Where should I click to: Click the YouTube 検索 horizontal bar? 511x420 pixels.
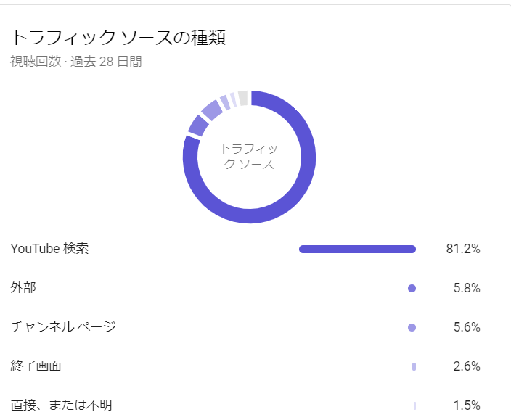coord(358,249)
